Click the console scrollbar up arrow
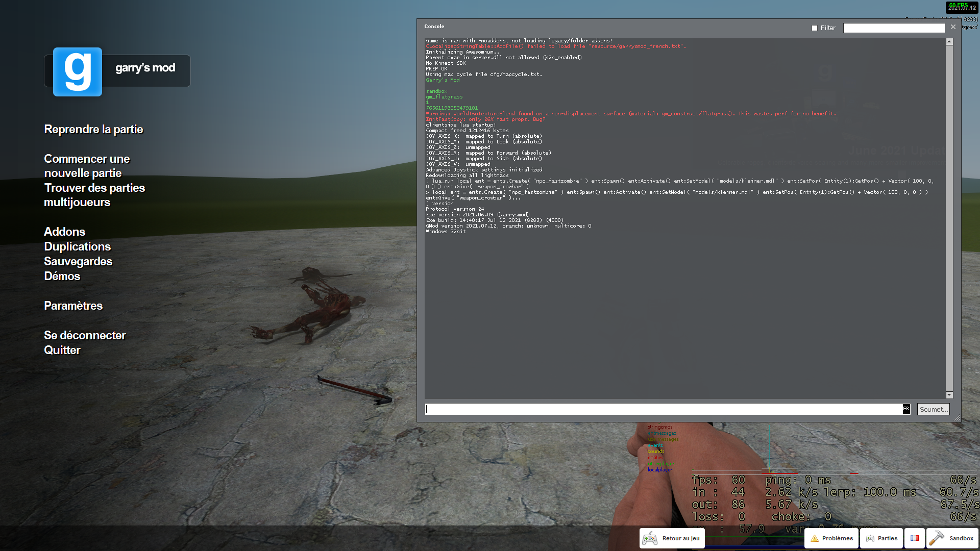The height and width of the screenshot is (551, 980). coord(949,42)
